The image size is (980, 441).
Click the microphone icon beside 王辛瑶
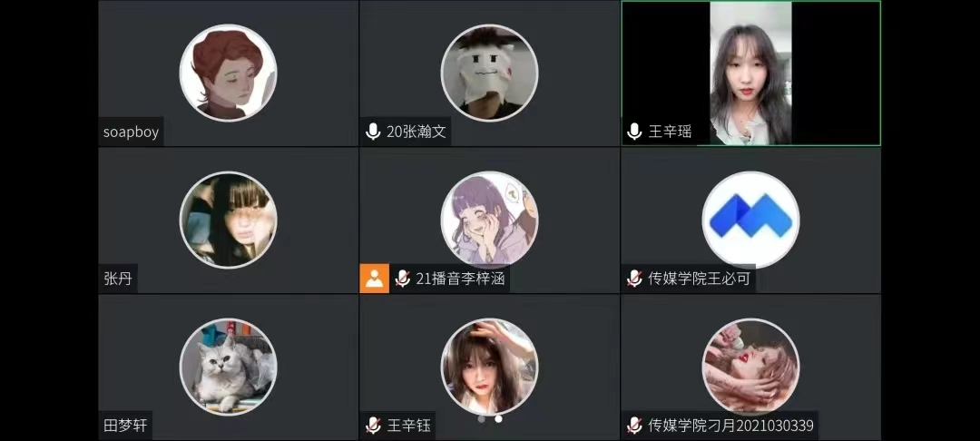pos(634,132)
